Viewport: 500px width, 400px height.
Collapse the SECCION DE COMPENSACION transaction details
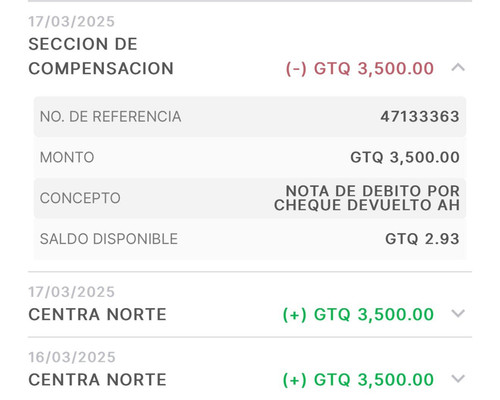pos(458,68)
